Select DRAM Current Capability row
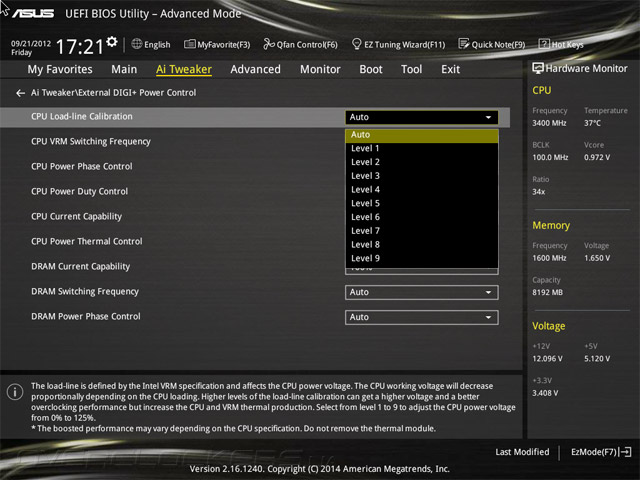Viewport: 640px width, 480px height. tap(80, 267)
